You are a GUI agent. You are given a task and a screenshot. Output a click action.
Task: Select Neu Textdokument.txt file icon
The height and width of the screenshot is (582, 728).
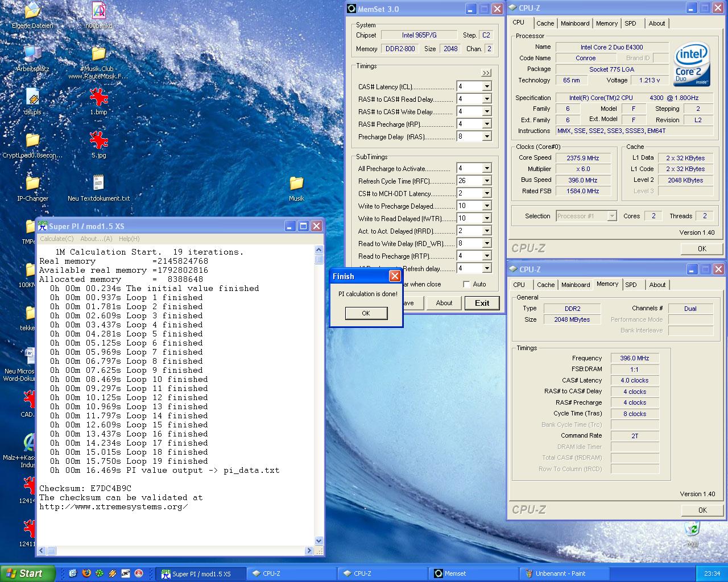pos(98,183)
